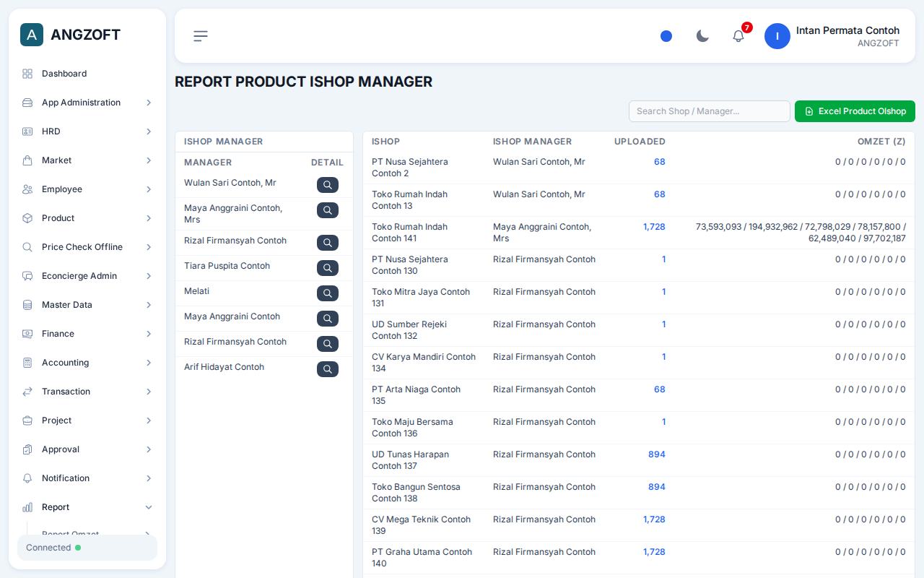The image size is (924, 578).
Task: Toggle the hamburger sidebar menu icon
Action: click(201, 36)
